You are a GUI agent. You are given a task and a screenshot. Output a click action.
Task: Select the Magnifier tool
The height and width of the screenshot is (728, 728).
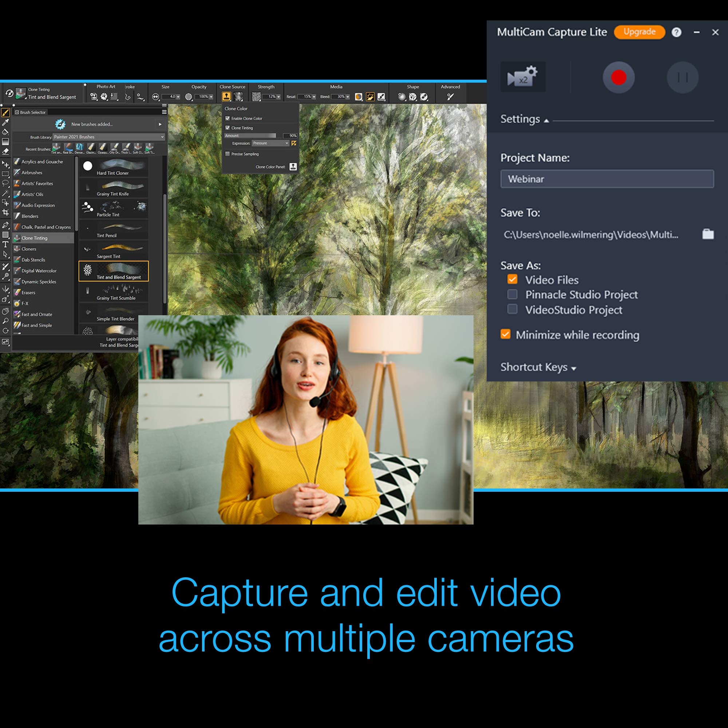coord(5,321)
